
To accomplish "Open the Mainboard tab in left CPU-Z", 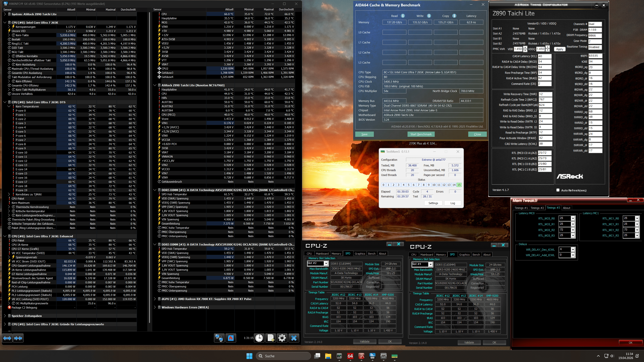I will click(x=322, y=254).
